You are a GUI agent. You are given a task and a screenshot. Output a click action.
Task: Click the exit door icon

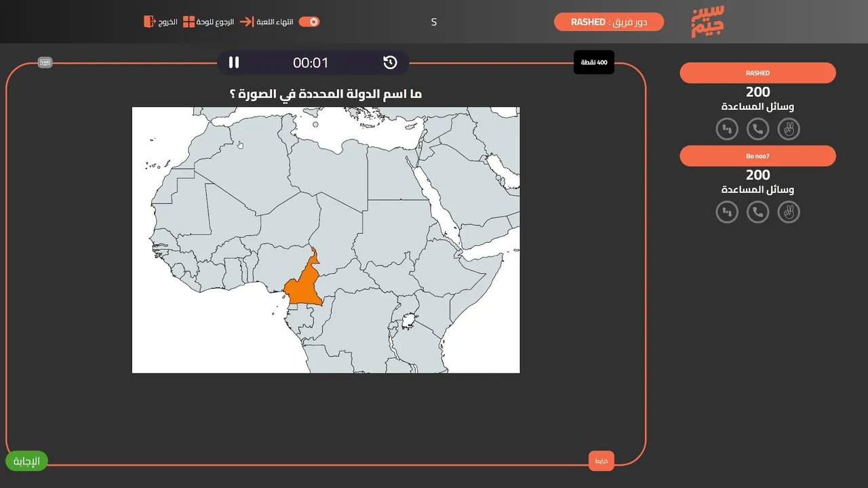tap(149, 22)
